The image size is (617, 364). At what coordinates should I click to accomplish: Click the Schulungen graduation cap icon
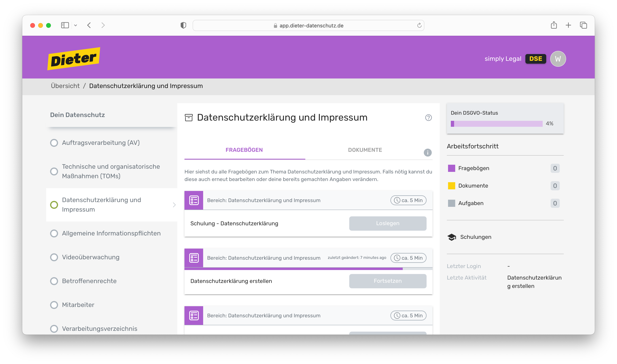[452, 237]
